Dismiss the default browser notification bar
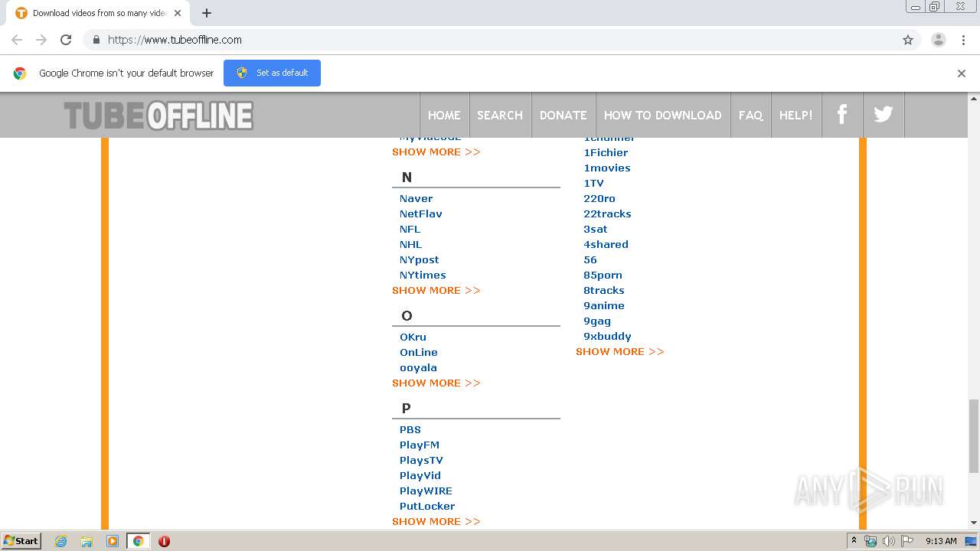The width and height of the screenshot is (980, 551). [962, 73]
